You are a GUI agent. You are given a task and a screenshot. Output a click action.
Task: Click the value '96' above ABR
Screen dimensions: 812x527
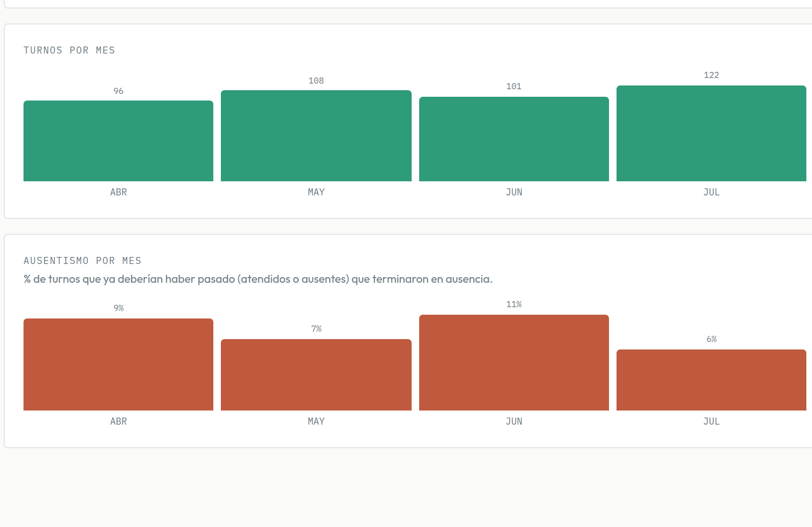point(118,91)
